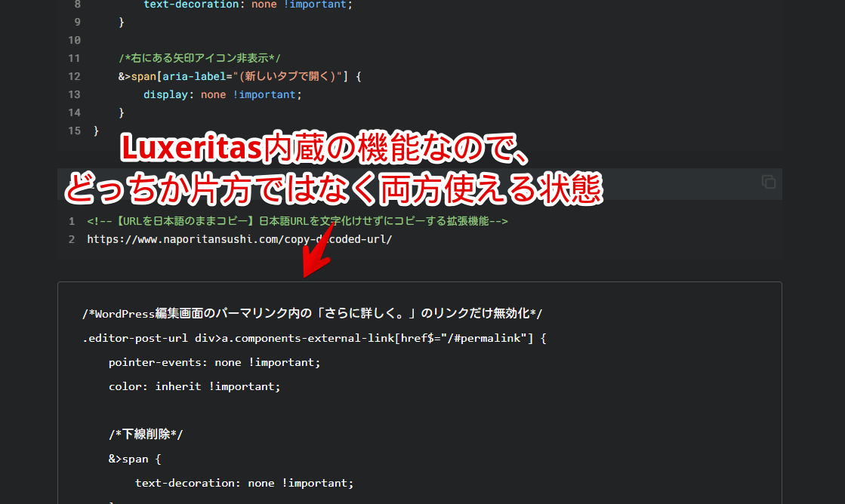This screenshot has width=845, height=504.
Task: Click the naporitansushi.com copy-decoded-url URL line
Action: click(239, 239)
